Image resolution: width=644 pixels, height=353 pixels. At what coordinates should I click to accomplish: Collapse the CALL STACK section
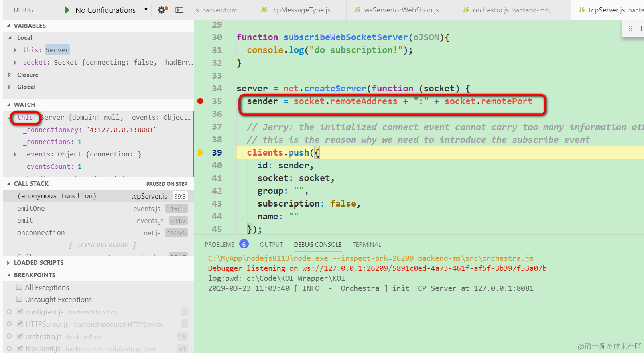9,183
